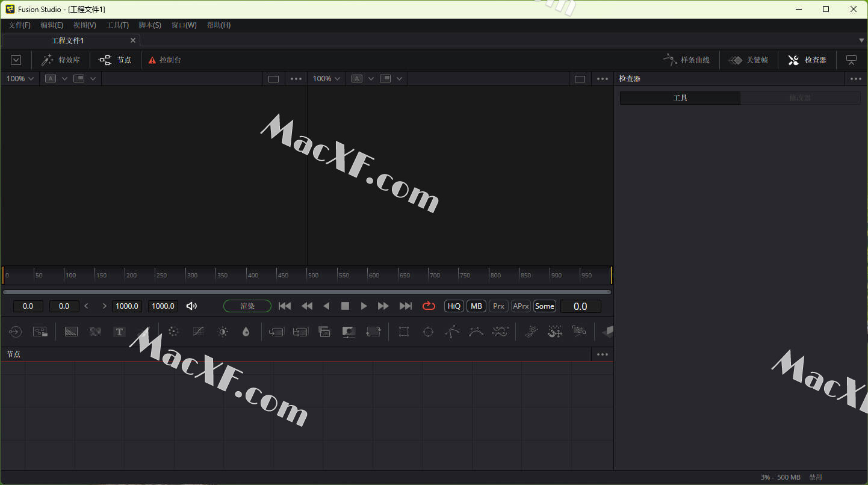Add a Loader node from the toolbar
Screen dimensions: 868x485
click(x=14, y=332)
